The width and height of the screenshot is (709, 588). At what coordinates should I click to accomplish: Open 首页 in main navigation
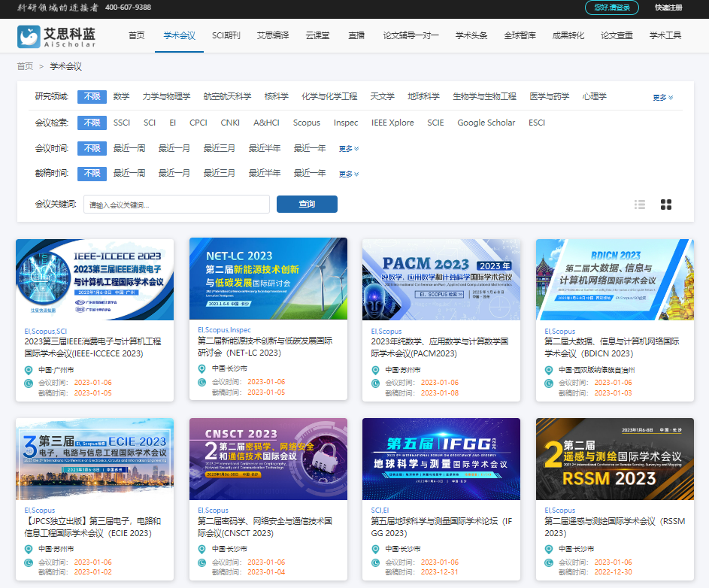tap(137, 35)
